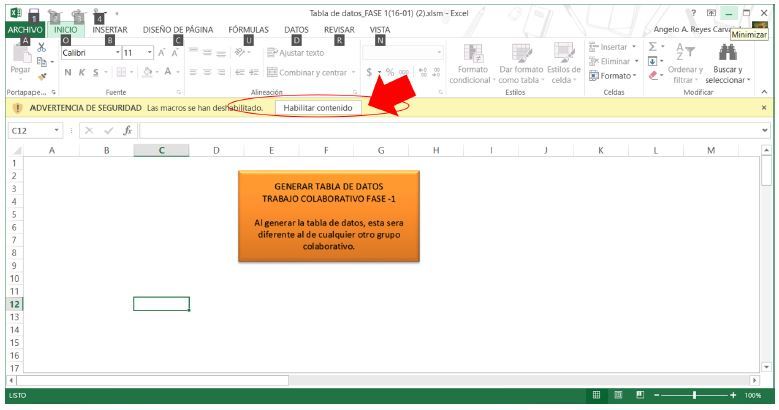The image size is (779, 410).
Task: Click the font color A icon
Action: (168, 73)
